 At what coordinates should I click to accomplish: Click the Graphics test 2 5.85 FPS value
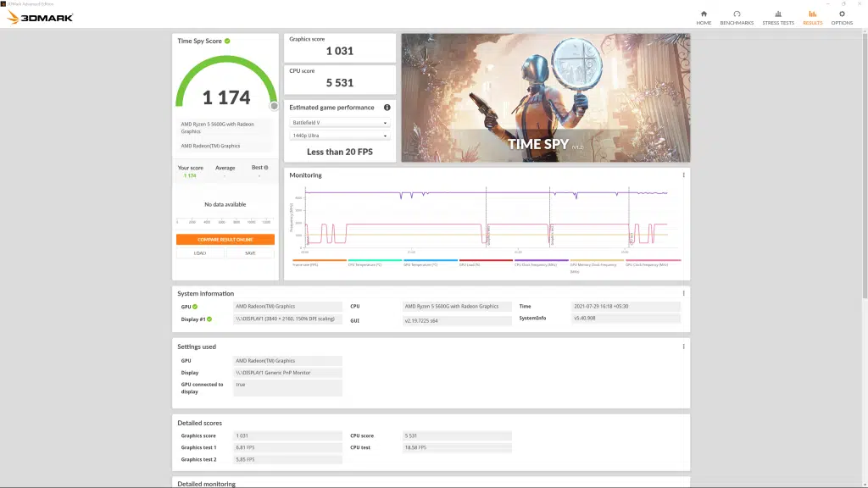coord(287,460)
